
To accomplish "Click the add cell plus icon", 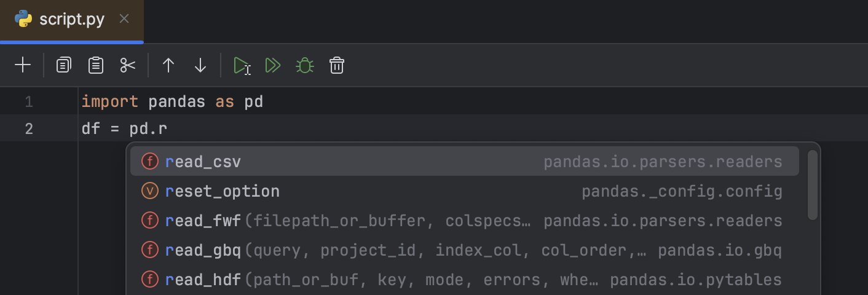I will click(x=23, y=65).
